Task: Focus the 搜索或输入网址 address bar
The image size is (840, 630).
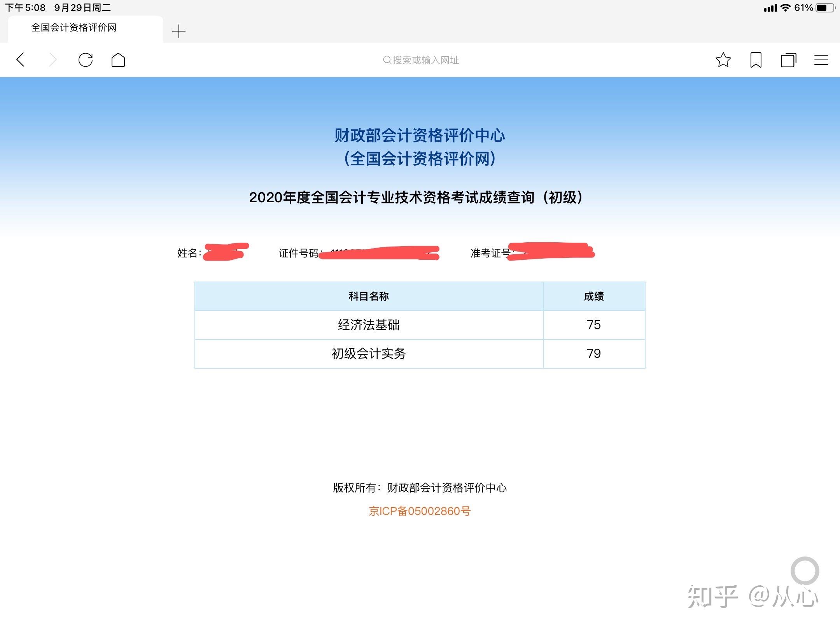Action: click(421, 60)
